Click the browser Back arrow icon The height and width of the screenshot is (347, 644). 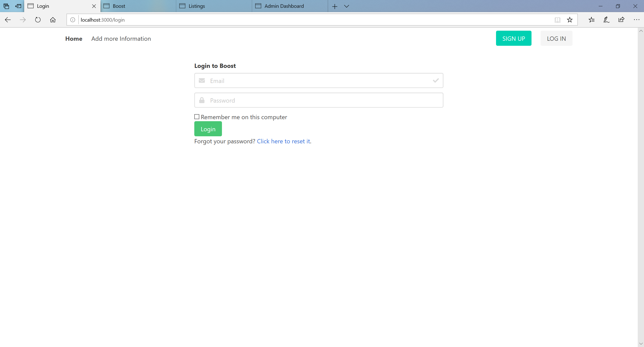point(8,20)
